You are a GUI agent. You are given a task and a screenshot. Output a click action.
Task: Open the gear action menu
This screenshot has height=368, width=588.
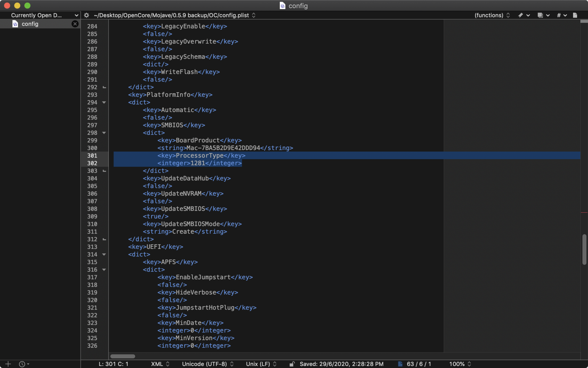86,15
